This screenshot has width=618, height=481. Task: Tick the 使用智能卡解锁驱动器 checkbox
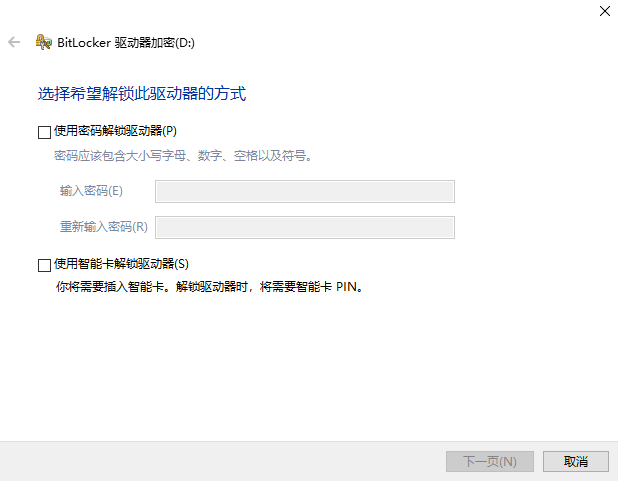tap(44, 265)
